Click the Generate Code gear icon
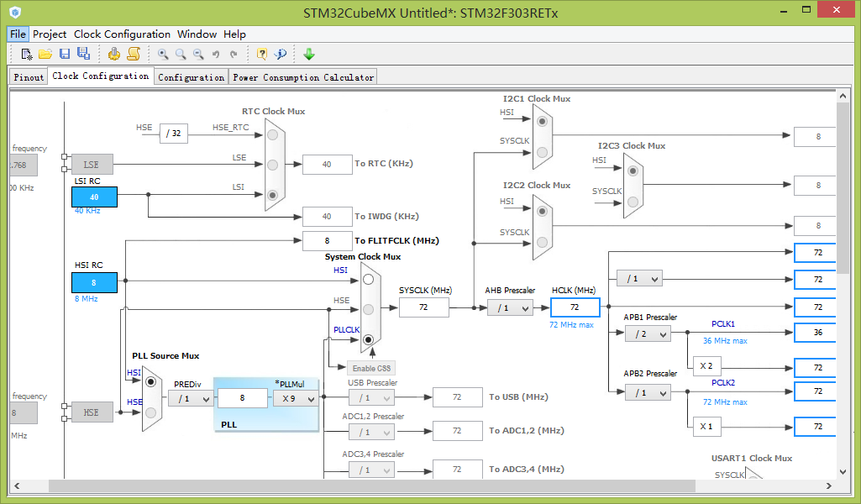 tap(113, 54)
